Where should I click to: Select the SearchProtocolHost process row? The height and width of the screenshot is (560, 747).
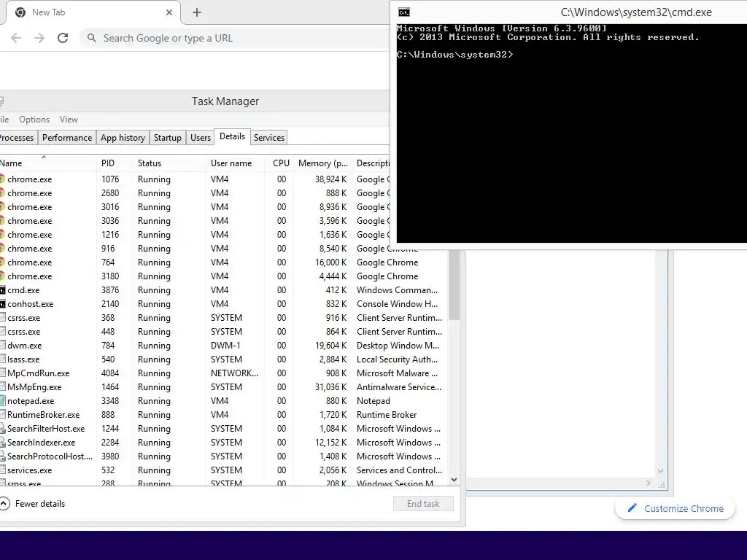(224, 456)
